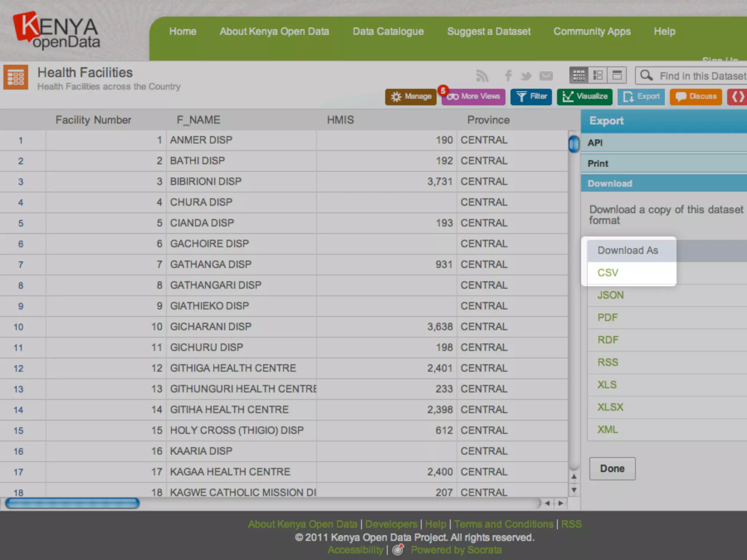Switch to the rich list view icon

tap(598, 75)
